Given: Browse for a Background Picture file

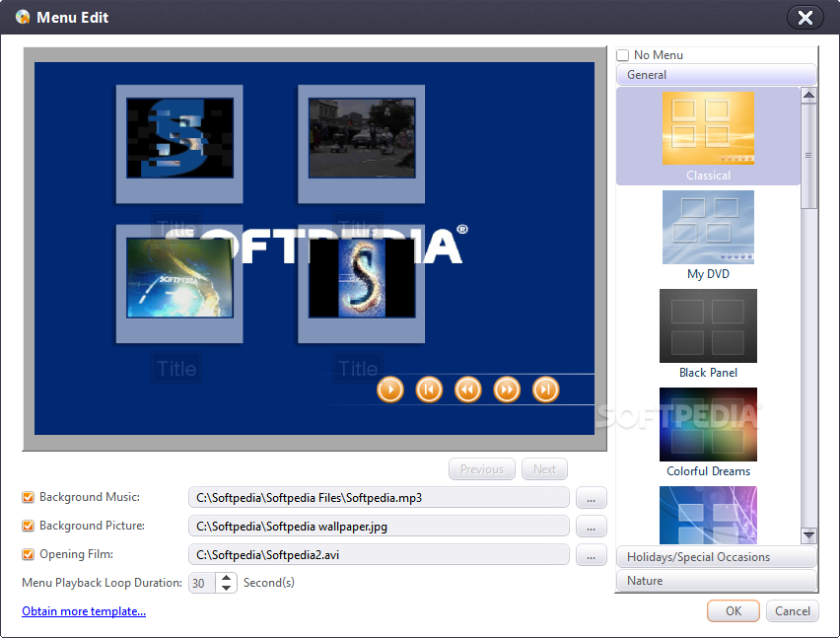Looking at the screenshot, I should [591, 526].
